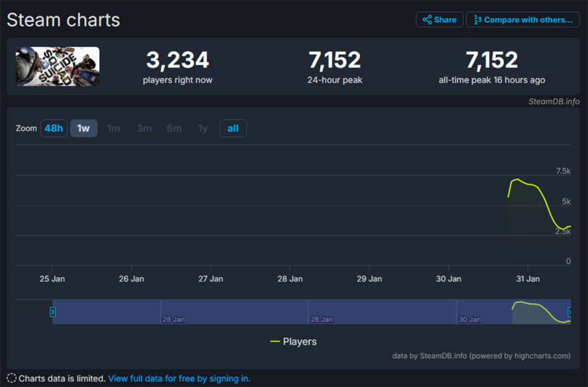Click the 27 Jan axis label
Viewport: 588px width, 387px height.
pyautogui.click(x=210, y=279)
